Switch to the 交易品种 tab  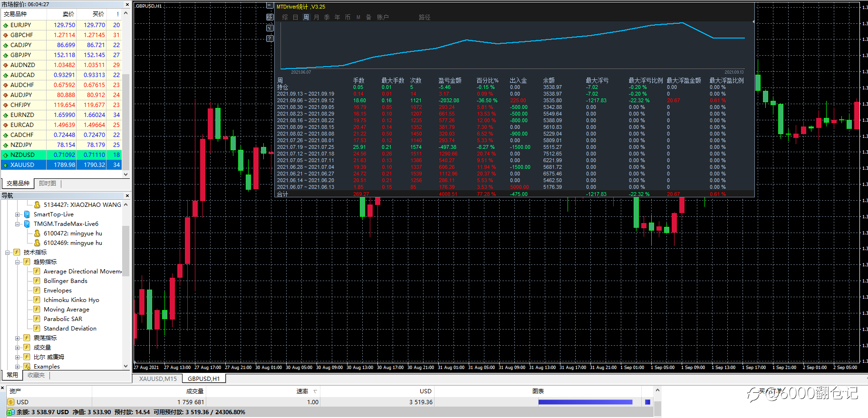coord(18,184)
